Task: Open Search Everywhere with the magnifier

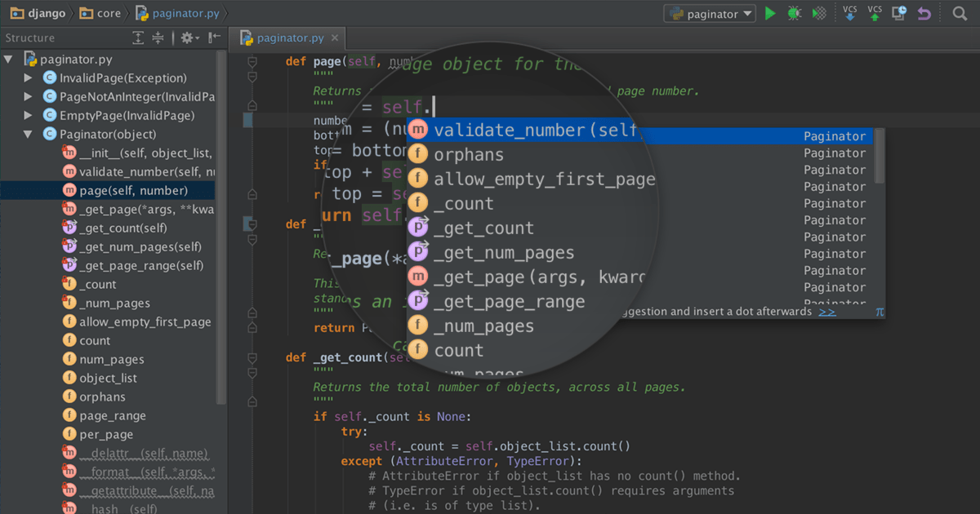Action: tap(960, 14)
